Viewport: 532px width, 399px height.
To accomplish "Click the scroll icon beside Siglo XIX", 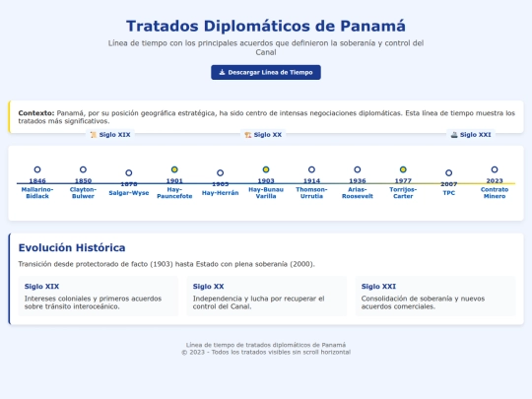I will pos(94,135).
